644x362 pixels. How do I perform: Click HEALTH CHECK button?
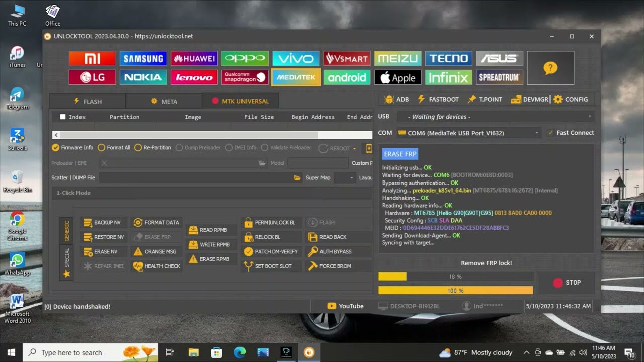pyautogui.click(x=156, y=266)
